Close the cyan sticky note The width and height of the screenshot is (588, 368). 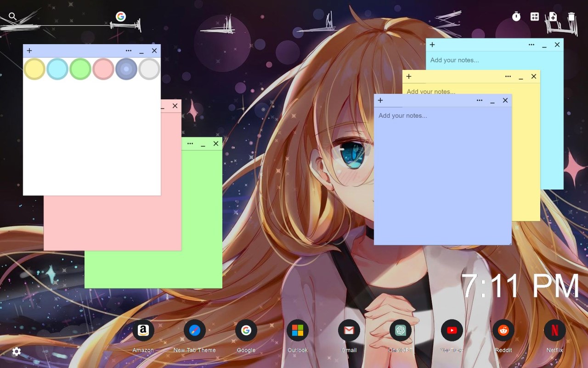point(557,45)
